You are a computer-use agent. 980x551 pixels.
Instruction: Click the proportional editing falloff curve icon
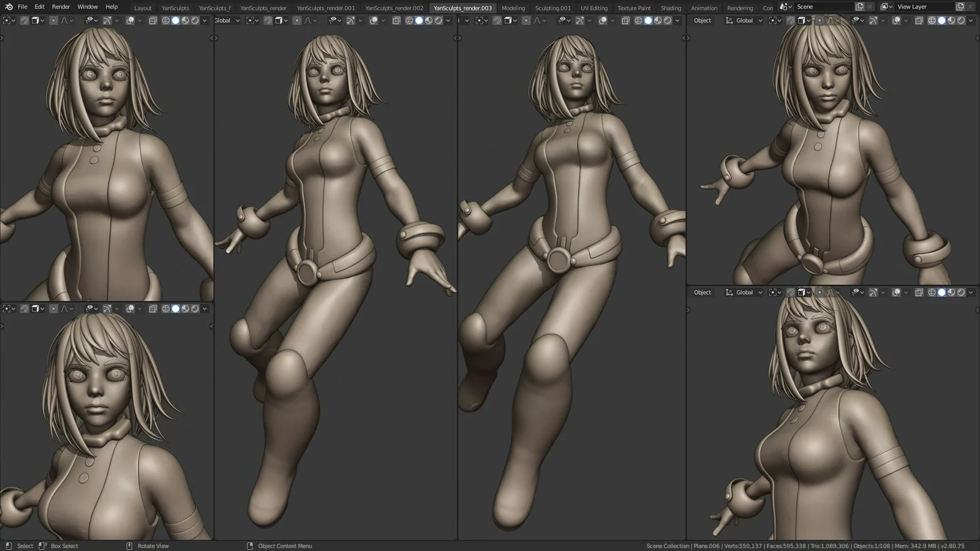(x=832, y=20)
